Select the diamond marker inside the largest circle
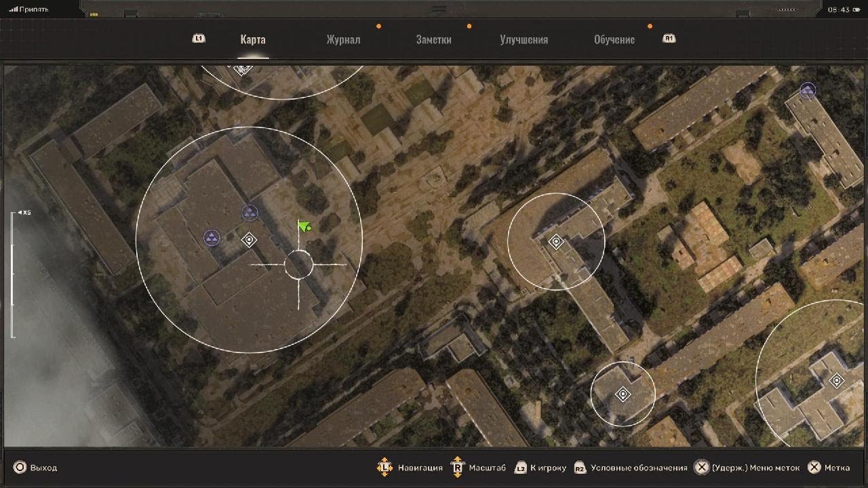Screen dimensions: 868x488 [249, 240]
